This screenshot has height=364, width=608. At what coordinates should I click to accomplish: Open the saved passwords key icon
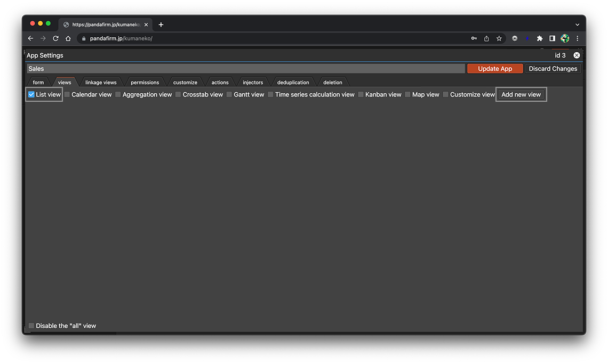474,38
